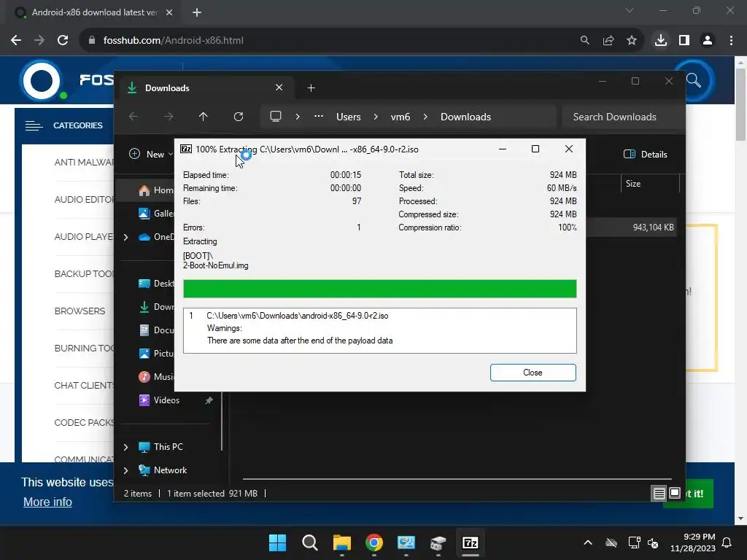Open the Chrome profile avatar
747x560 pixels.
pos(708,41)
